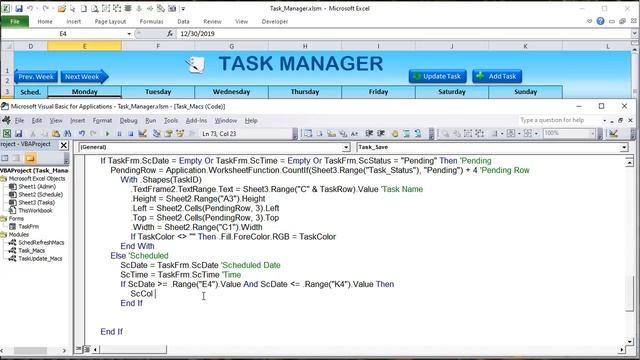Open Excel Home ribbon tab
Viewport: 640px width, 360px height.
point(45,22)
